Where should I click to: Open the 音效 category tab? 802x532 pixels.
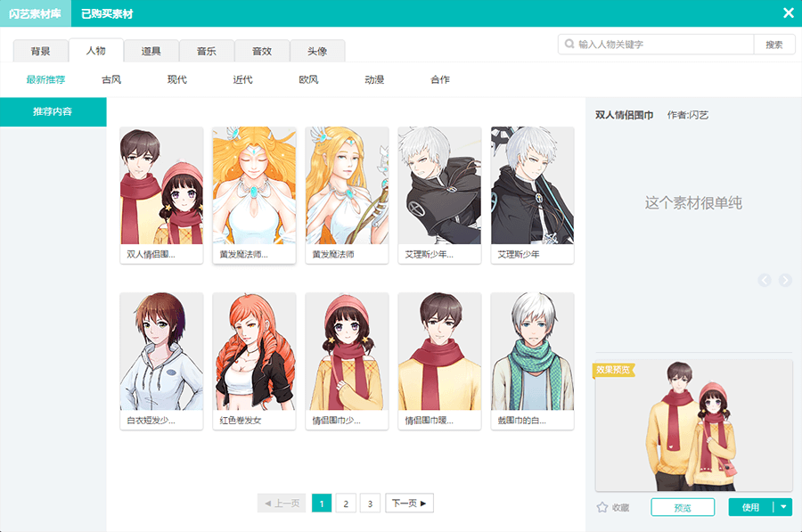pyautogui.click(x=262, y=51)
